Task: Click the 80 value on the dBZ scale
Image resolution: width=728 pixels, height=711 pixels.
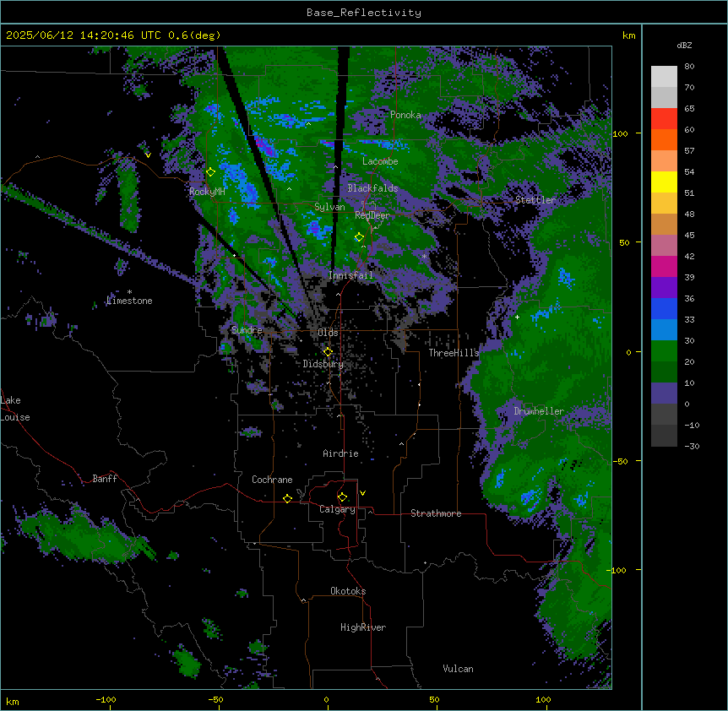Action: 689,67
